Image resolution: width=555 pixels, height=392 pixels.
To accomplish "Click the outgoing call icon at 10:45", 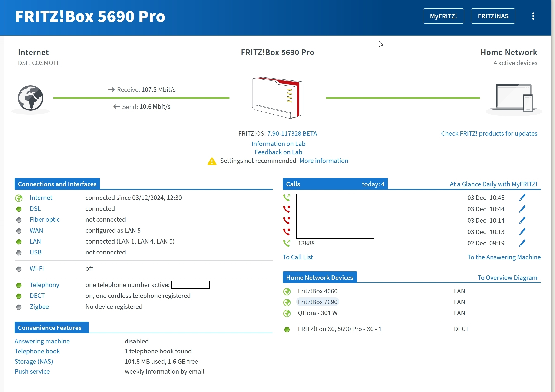I will pyautogui.click(x=287, y=198).
